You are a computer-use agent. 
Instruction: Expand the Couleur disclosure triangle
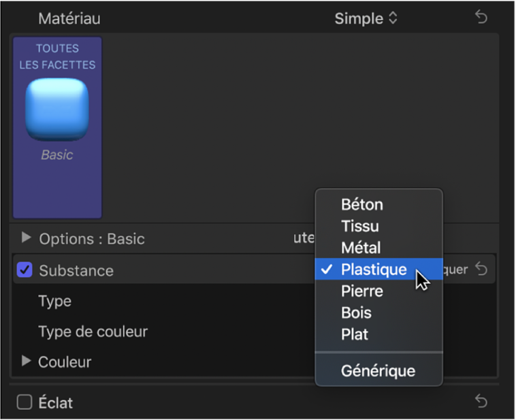(27, 361)
